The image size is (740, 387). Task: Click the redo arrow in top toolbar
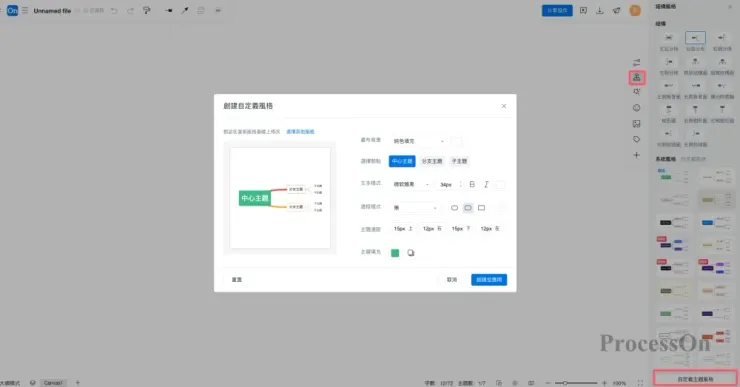pos(130,10)
